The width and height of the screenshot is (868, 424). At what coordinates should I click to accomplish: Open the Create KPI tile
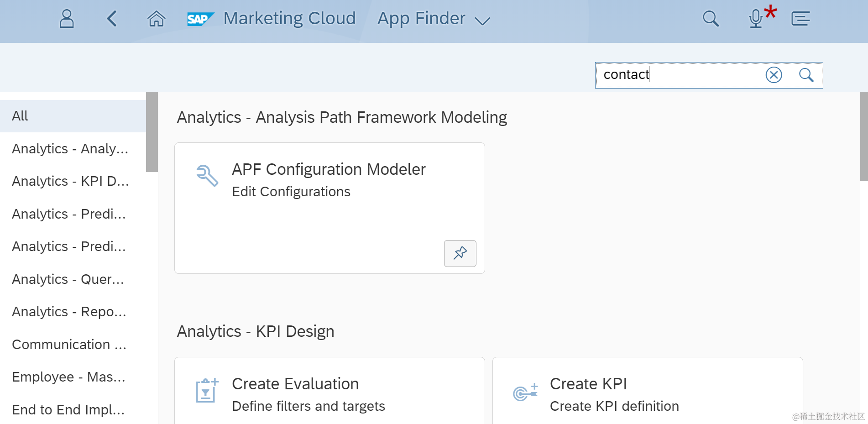[x=647, y=393]
